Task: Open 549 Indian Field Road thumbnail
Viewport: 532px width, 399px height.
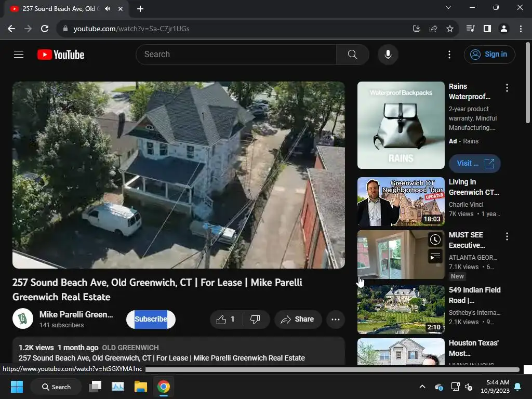Action: pos(401,310)
